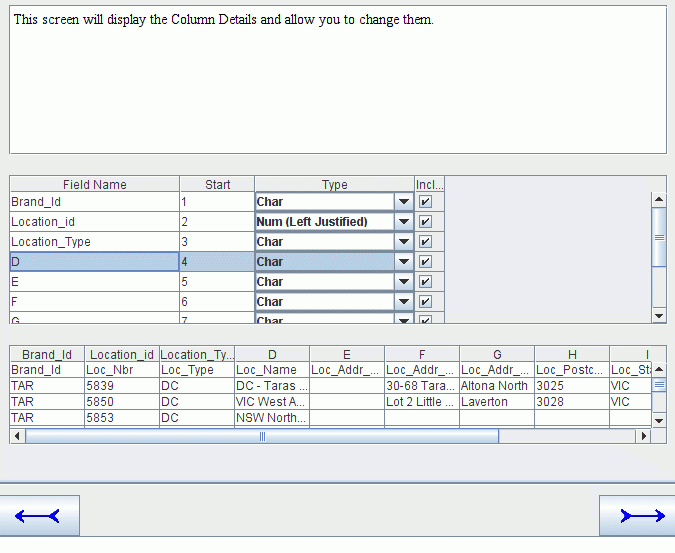
Task: Toggle the Include checkbox for Location_Type
Action: pyautogui.click(x=425, y=241)
